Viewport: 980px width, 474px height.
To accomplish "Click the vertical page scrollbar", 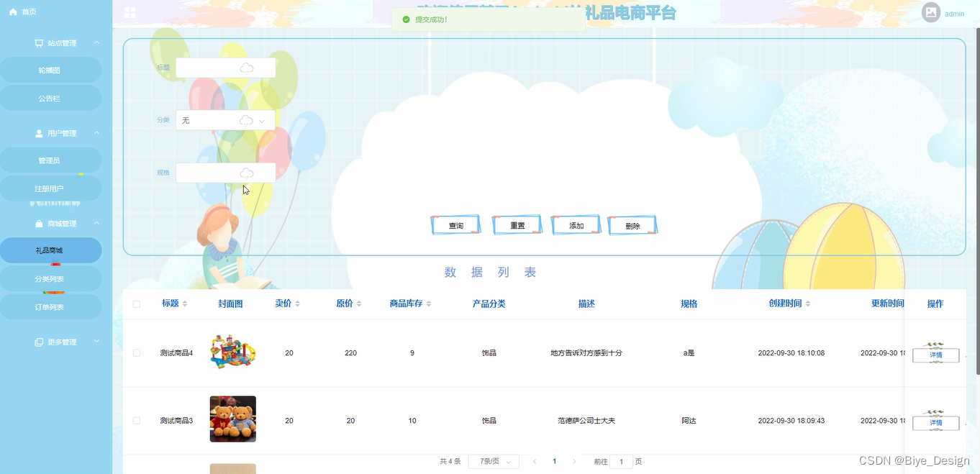I will coord(976,201).
